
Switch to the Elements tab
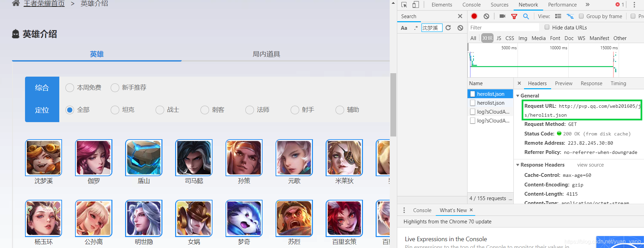(x=442, y=5)
